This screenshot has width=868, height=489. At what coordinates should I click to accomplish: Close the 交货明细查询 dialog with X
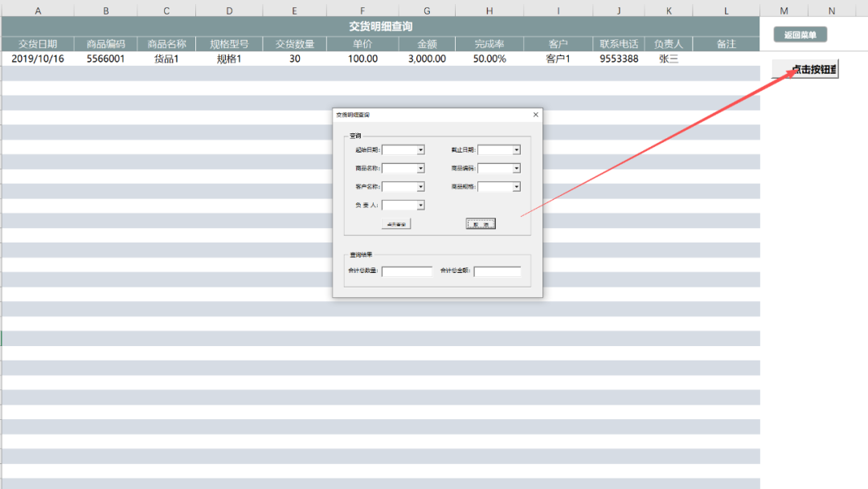pos(536,115)
